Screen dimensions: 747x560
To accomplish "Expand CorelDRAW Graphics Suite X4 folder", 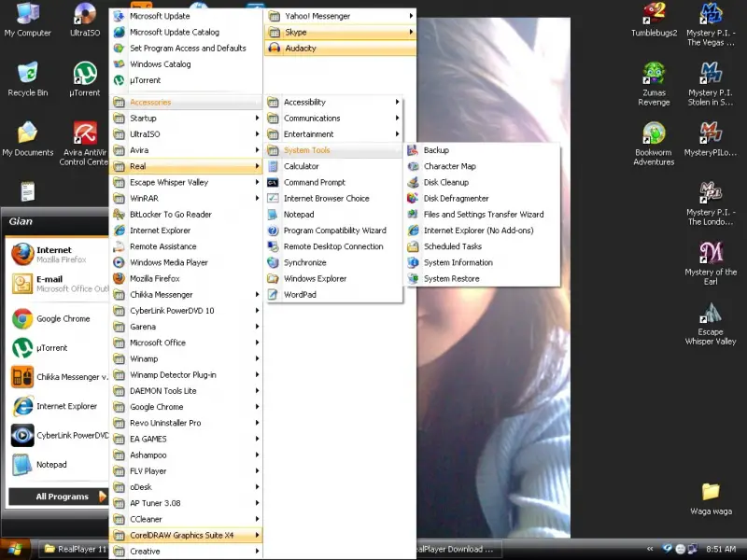I will coord(186,535).
